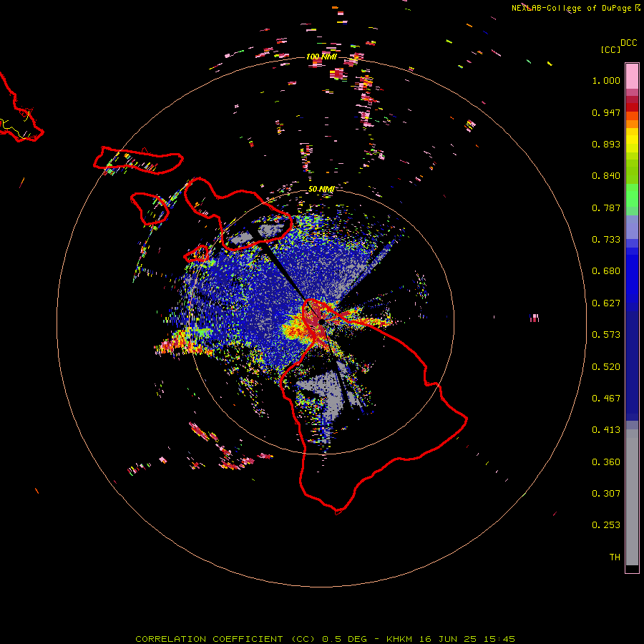
Task: Select the 0.520 color scale value
Action: tap(606, 367)
